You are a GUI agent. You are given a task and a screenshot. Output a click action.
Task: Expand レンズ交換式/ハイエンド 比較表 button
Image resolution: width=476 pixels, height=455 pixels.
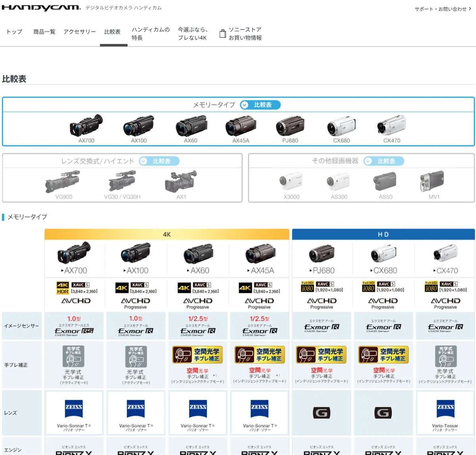tap(159, 161)
